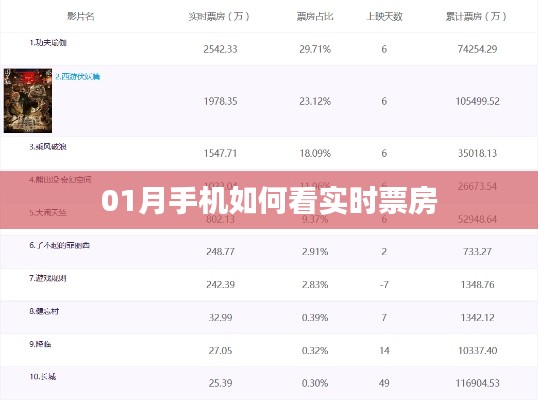This screenshot has width=538, height=400.
Task: Select movie title 1.功夫瑜伽
Action: (x=48, y=43)
